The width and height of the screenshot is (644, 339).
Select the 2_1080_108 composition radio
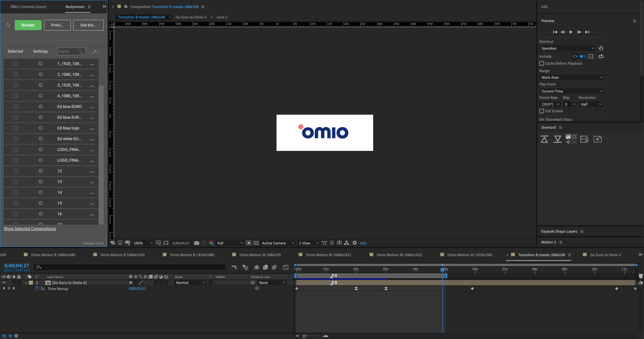[x=15, y=74]
